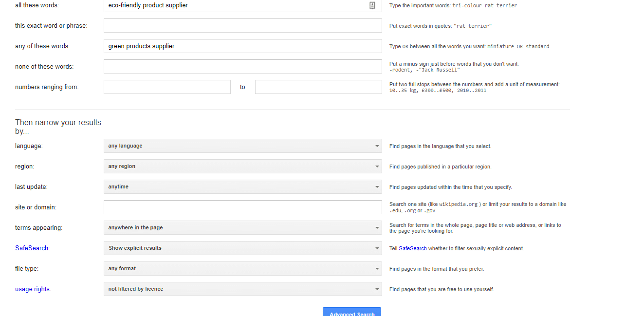Click the numbers range 'to' end field
The height and width of the screenshot is (316, 644).
318,87
